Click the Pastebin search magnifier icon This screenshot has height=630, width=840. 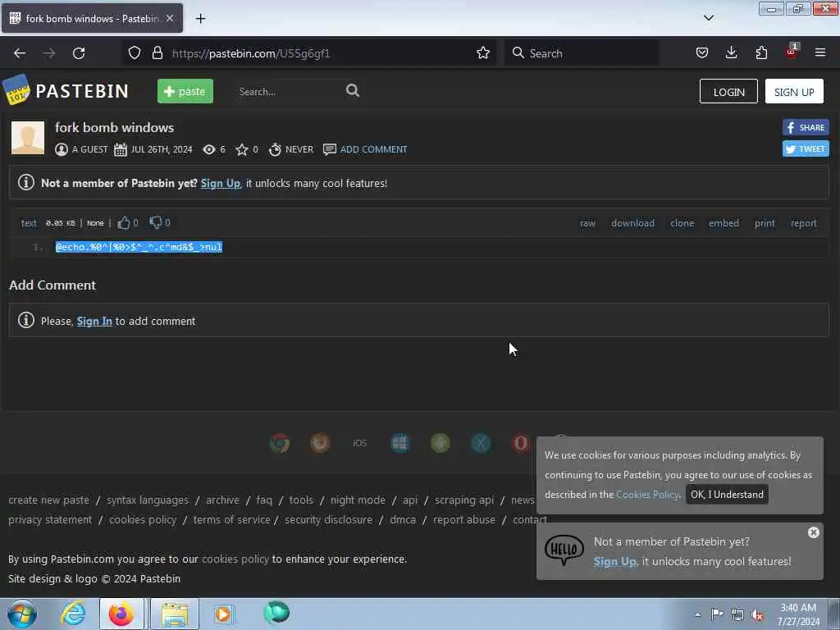[353, 90]
